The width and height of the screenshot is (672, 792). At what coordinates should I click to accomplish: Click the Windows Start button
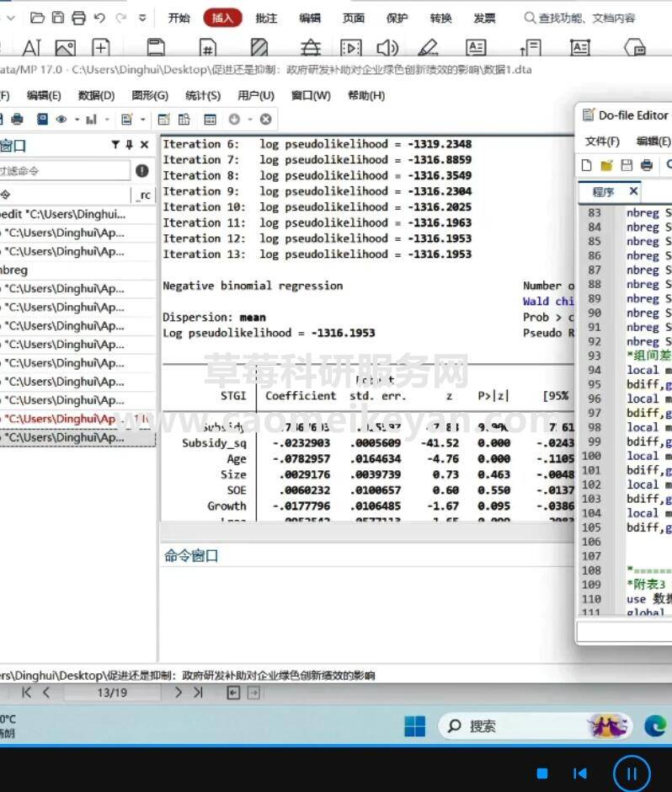(x=415, y=725)
